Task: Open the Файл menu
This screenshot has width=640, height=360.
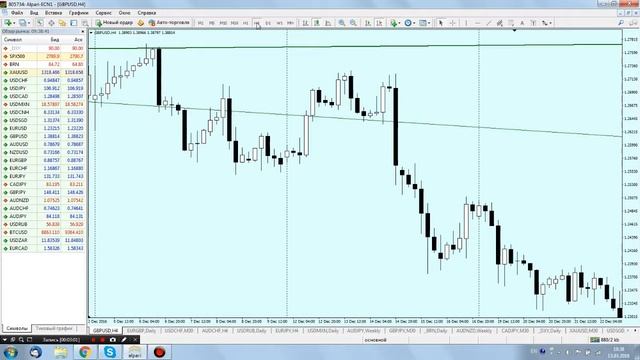Action: click(x=17, y=13)
